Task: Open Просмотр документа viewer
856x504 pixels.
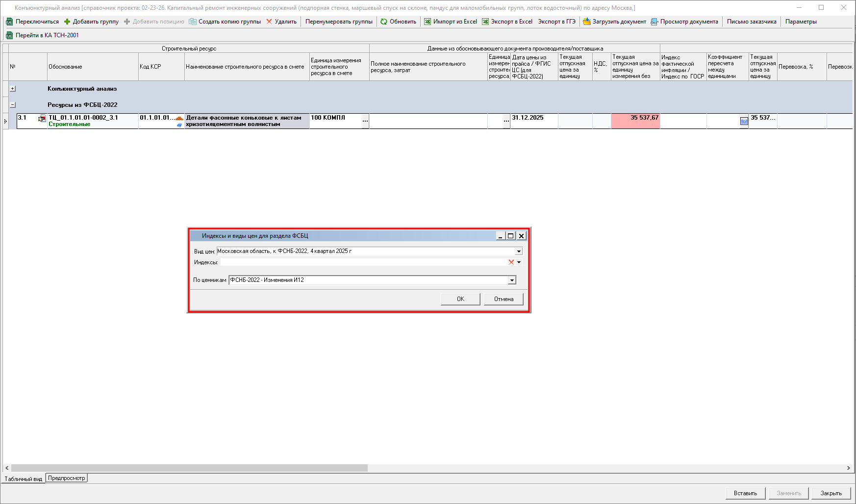Action: tap(684, 22)
